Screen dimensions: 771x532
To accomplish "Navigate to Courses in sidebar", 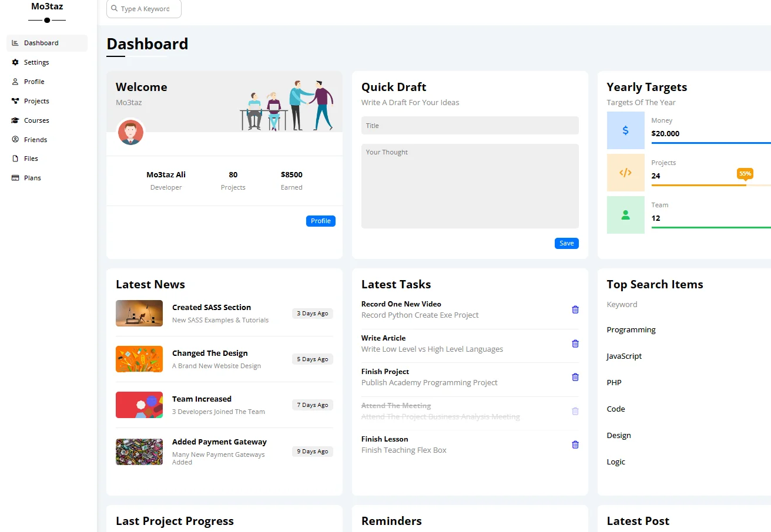I will click(47, 120).
